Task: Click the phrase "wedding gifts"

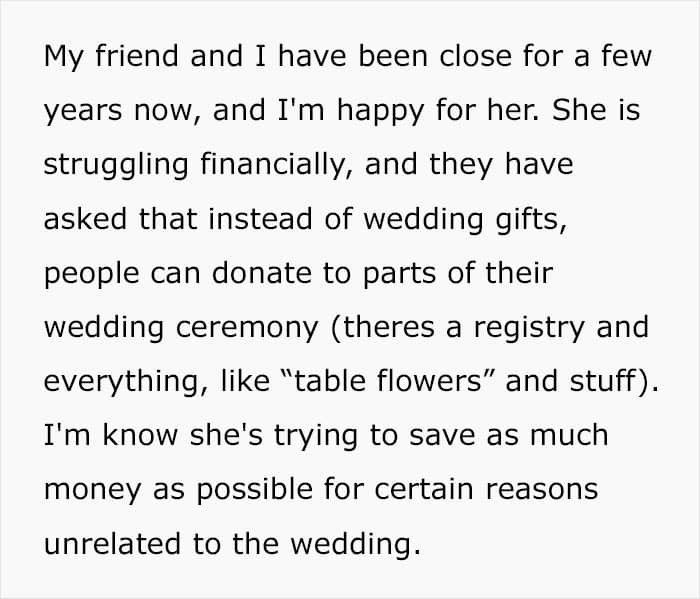Action: [x=462, y=220]
